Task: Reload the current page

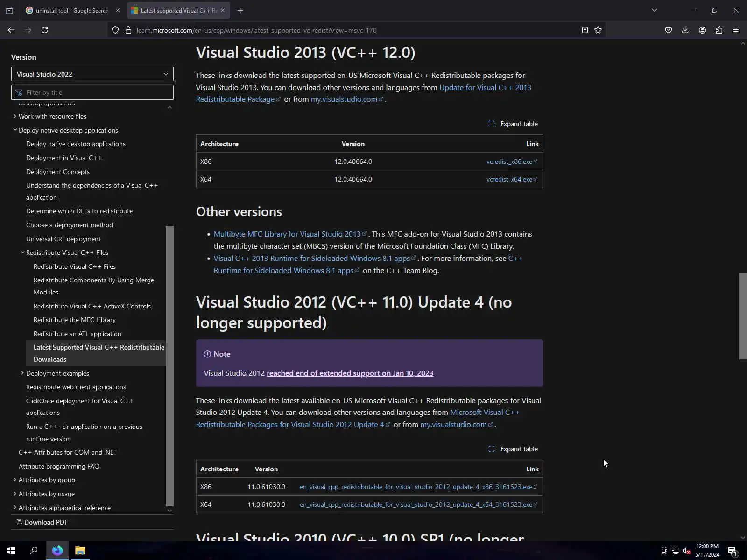Action: tap(45, 30)
